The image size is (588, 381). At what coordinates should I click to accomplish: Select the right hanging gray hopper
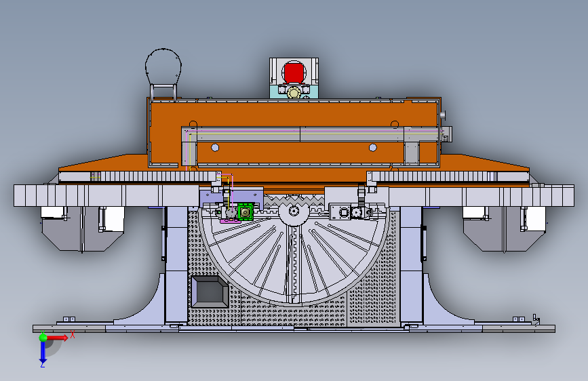[505, 228]
